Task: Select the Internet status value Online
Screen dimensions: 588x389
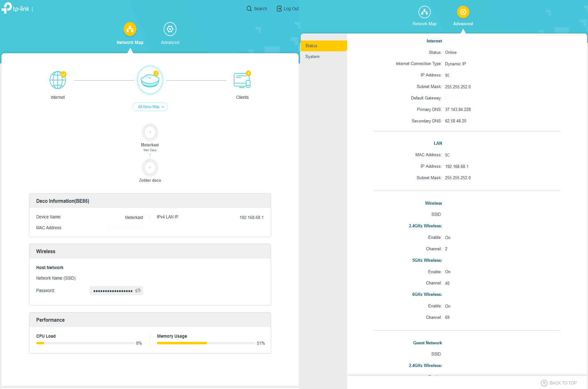Action: tap(451, 52)
